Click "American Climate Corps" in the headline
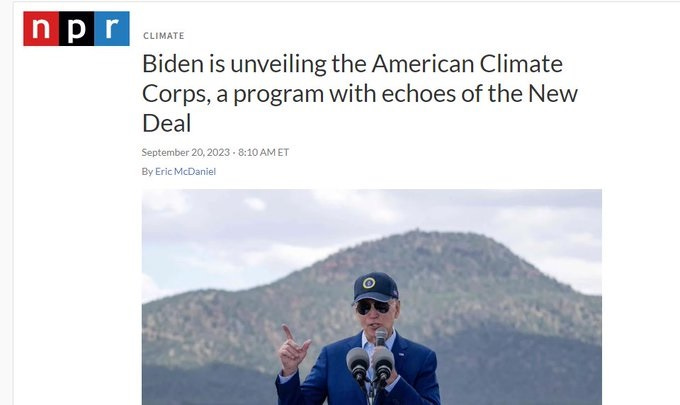 coord(352,78)
